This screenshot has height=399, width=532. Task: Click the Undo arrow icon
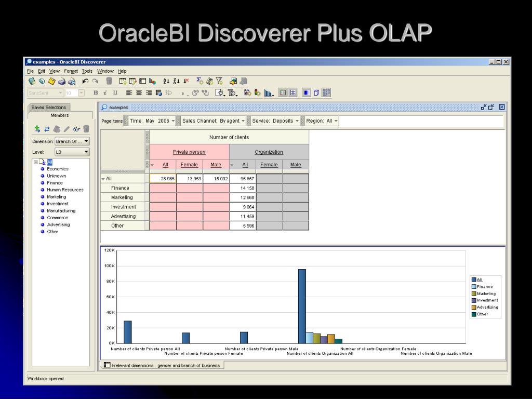tap(85, 81)
